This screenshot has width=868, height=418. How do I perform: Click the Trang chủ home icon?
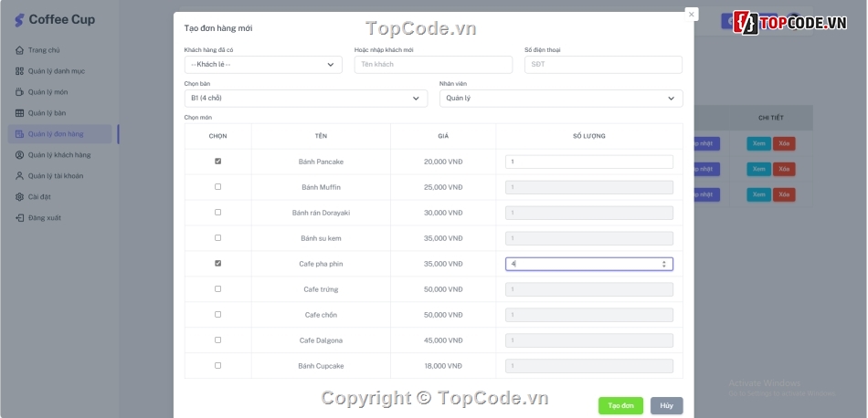tap(19, 50)
